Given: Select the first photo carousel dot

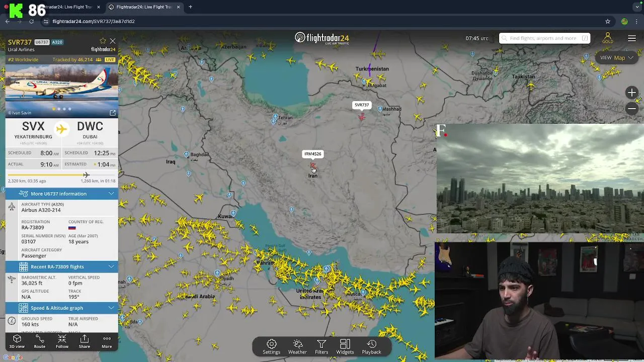Looking at the screenshot, I should click(x=54, y=109).
